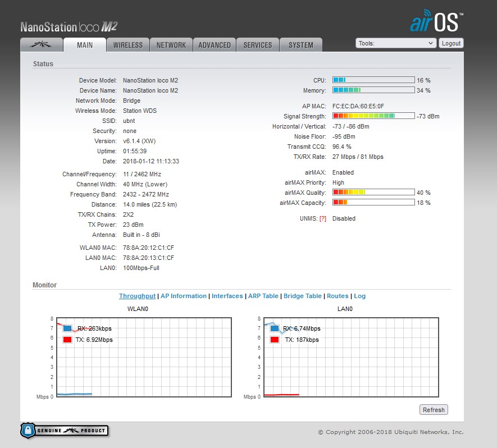This screenshot has width=497, height=448.
Task: Show the Interfaces monitor
Action: [x=227, y=296]
